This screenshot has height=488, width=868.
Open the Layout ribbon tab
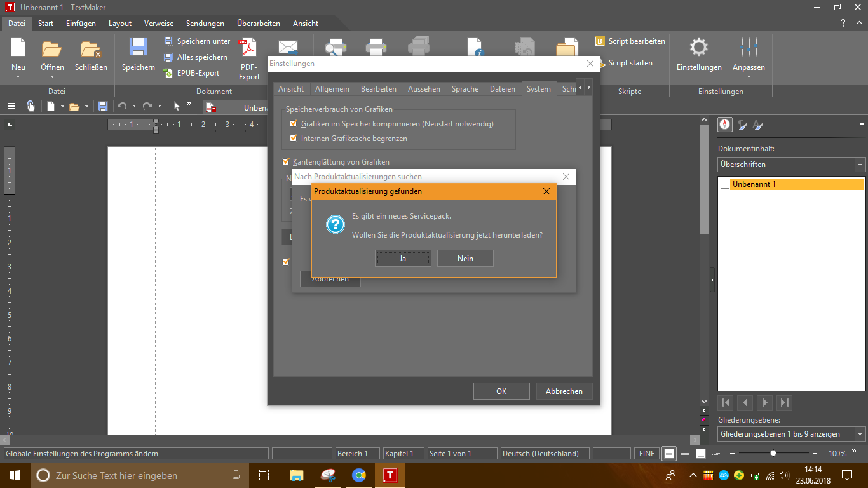tap(120, 24)
